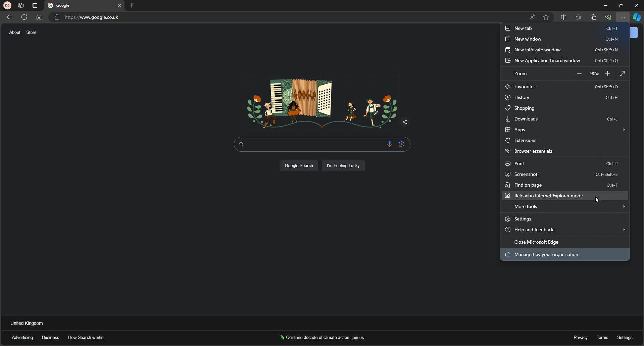The image size is (644, 346).
Task: Open a new tab with the plus button
Action: click(132, 5)
